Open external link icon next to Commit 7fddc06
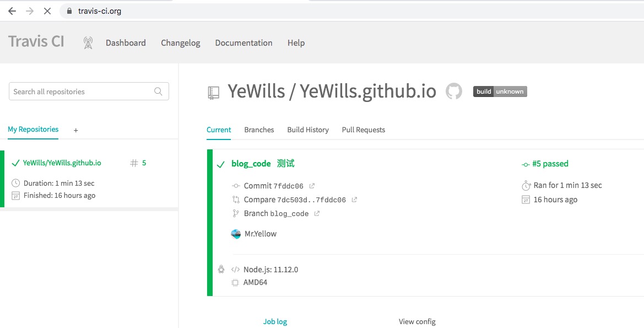 click(x=312, y=186)
